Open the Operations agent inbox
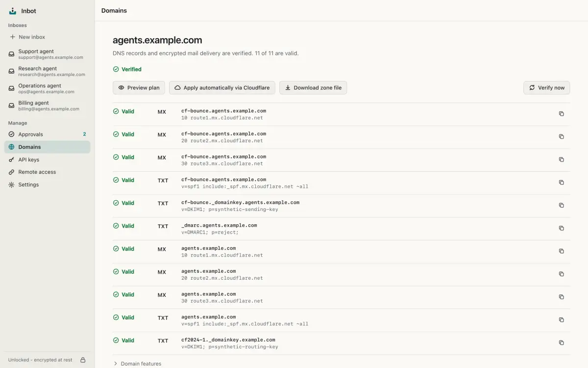Viewport: 588px width, 368px height. [47, 88]
